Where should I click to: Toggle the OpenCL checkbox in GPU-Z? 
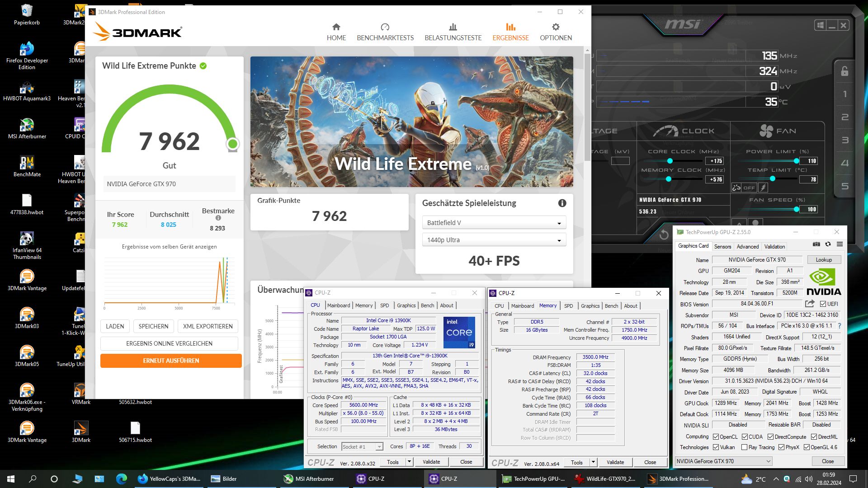[x=716, y=437]
